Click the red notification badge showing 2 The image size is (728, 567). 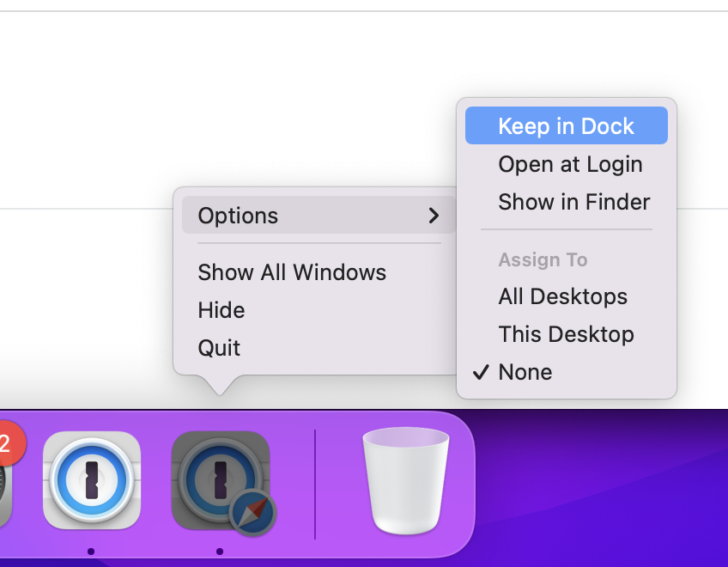point(7,443)
